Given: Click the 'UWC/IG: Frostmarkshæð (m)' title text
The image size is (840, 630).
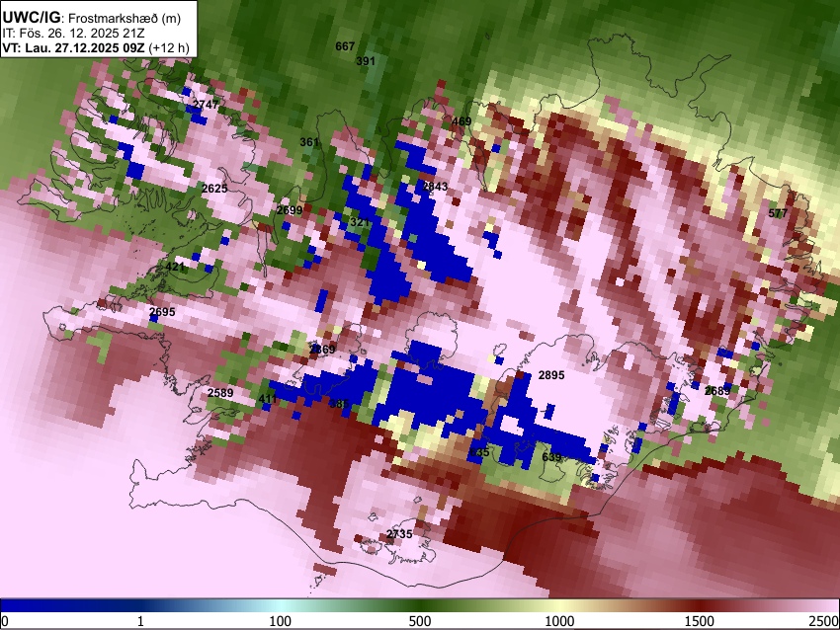Looking at the screenshot, I should (x=92, y=18).
